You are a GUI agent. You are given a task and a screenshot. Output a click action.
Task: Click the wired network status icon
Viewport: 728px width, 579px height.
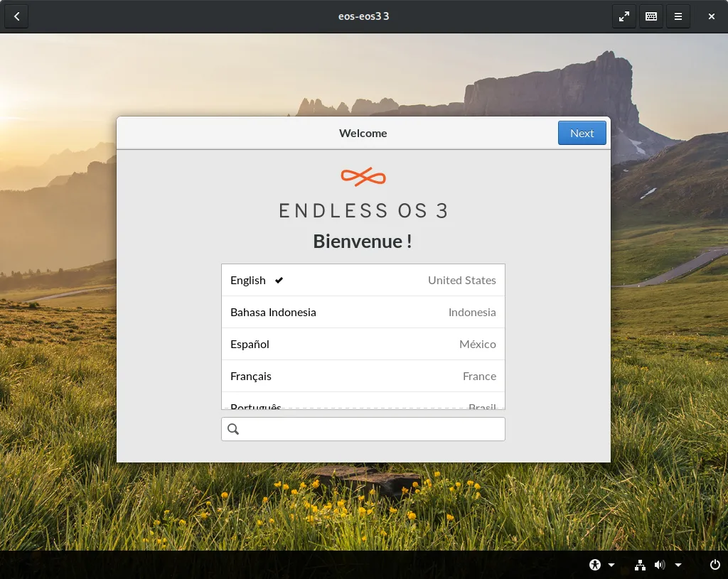[640, 565]
